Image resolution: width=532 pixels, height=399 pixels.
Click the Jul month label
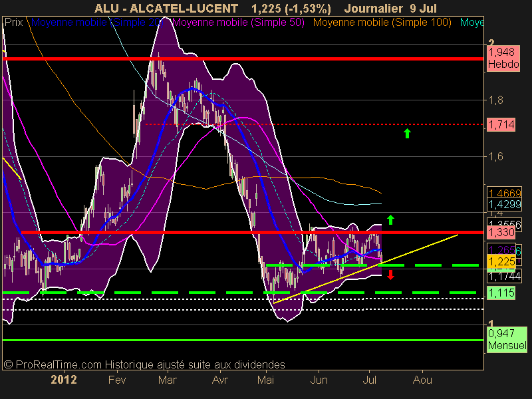(369, 380)
